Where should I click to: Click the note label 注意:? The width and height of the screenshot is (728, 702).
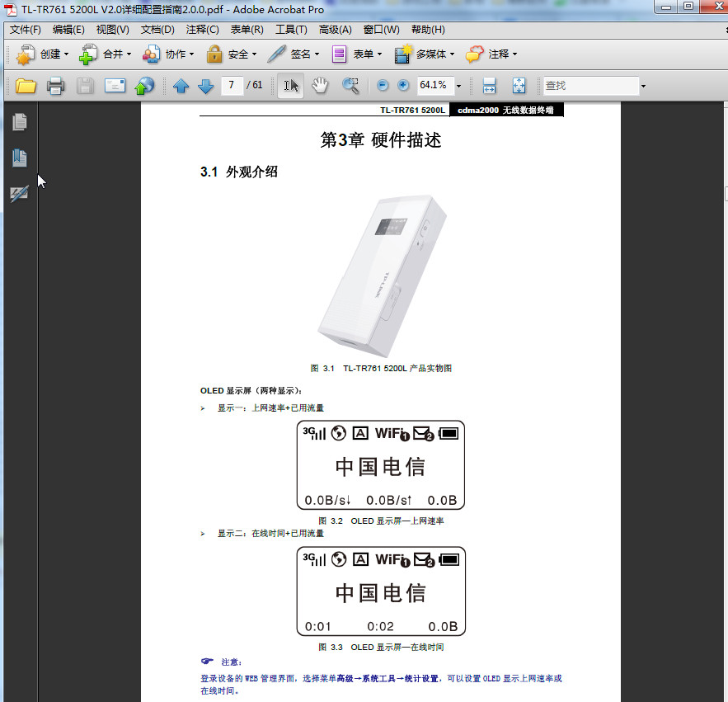[x=231, y=662]
